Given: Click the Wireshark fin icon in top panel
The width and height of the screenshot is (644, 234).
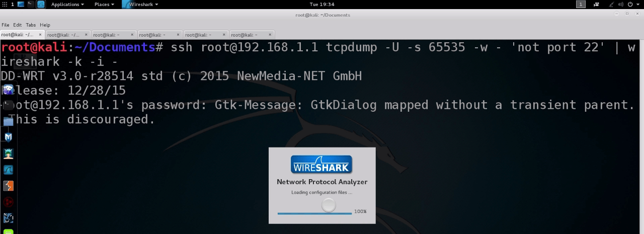Looking at the screenshot, I should [41, 4].
